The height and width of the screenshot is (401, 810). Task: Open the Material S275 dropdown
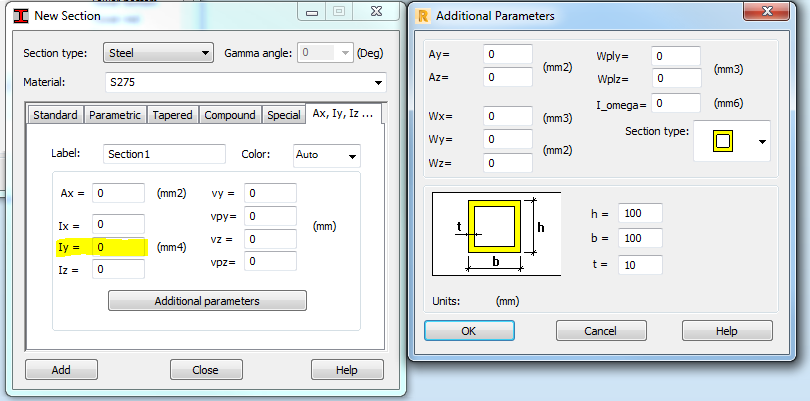click(379, 82)
